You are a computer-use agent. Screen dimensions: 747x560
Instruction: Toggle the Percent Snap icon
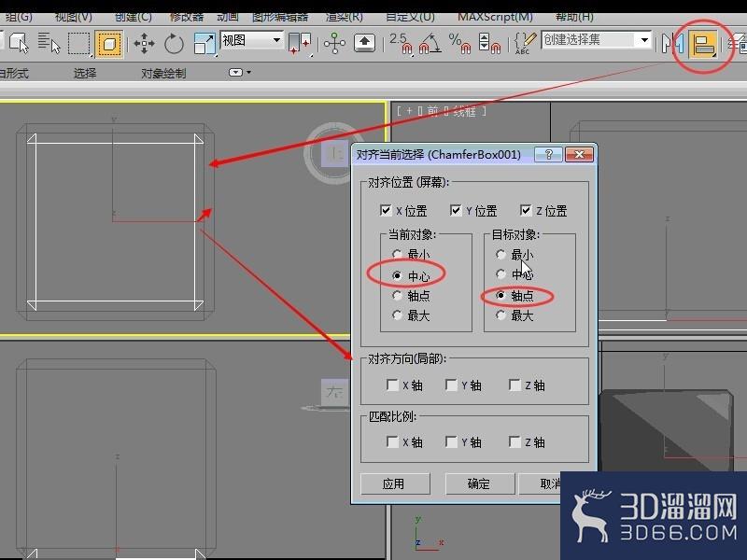point(459,43)
